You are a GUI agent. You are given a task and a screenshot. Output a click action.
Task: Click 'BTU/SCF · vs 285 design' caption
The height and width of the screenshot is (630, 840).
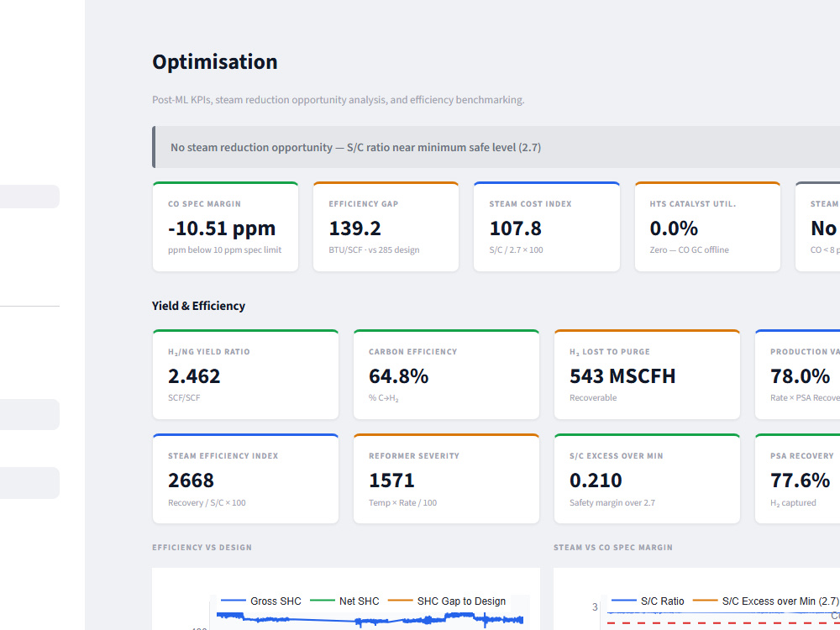(374, 249)
